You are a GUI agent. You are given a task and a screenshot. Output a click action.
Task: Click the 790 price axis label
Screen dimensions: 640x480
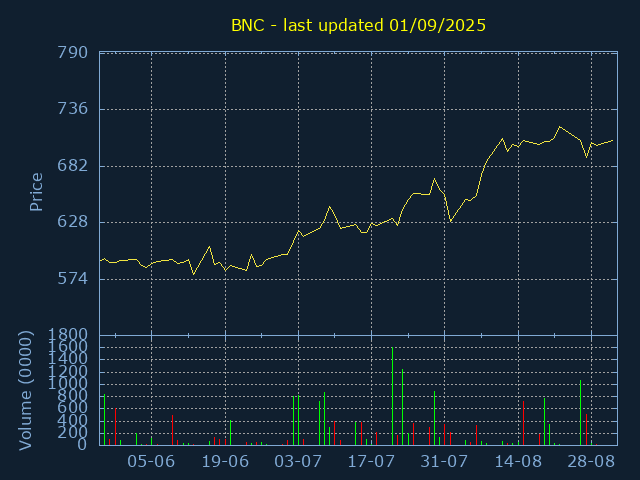72,53
